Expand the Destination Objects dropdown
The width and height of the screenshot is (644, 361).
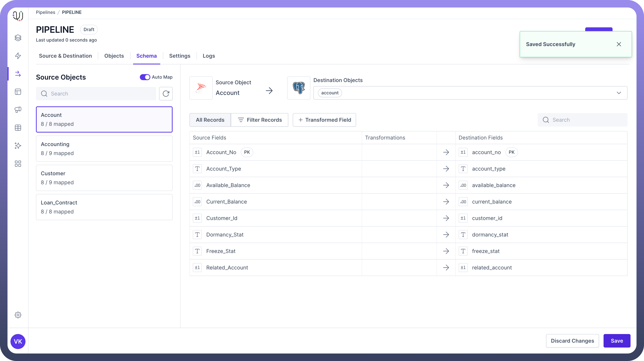619,93
